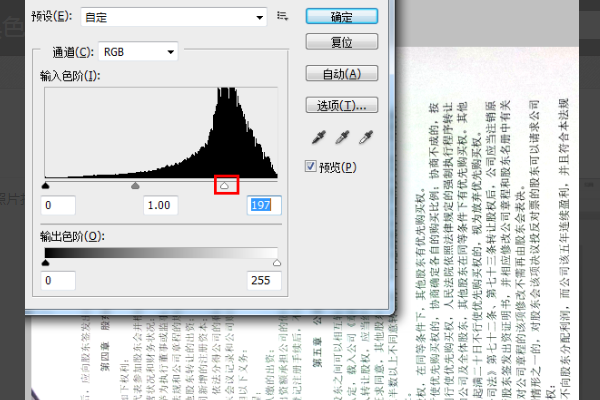Viewport: 600px width, 400px height.
Task: Click the highlight input field showing 197
Action: [263, 205]
